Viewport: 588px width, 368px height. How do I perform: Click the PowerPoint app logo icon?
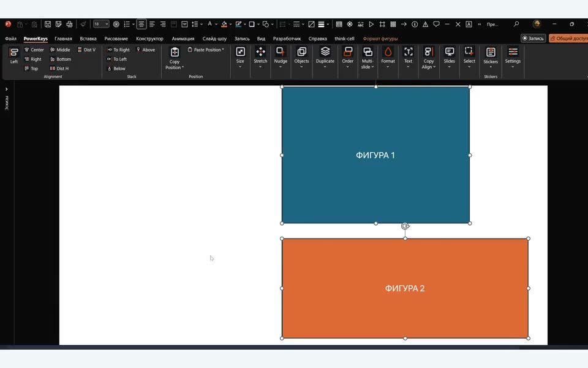point(8,25)
